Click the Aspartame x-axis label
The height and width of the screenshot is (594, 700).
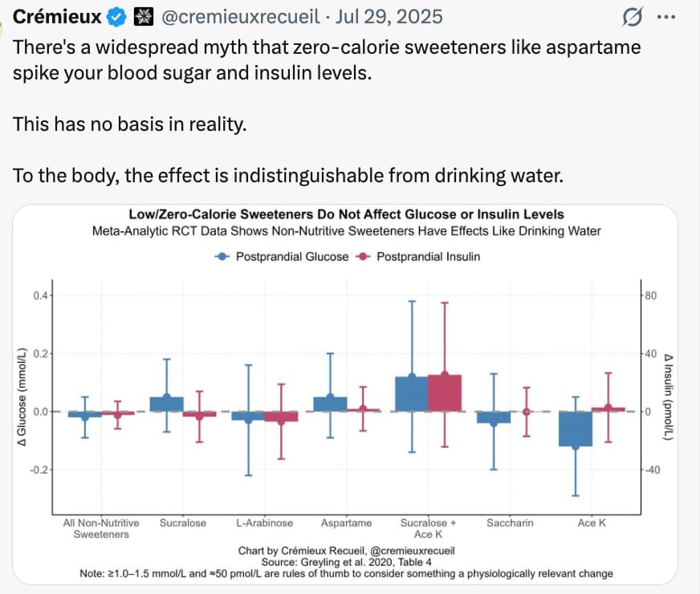346,523
